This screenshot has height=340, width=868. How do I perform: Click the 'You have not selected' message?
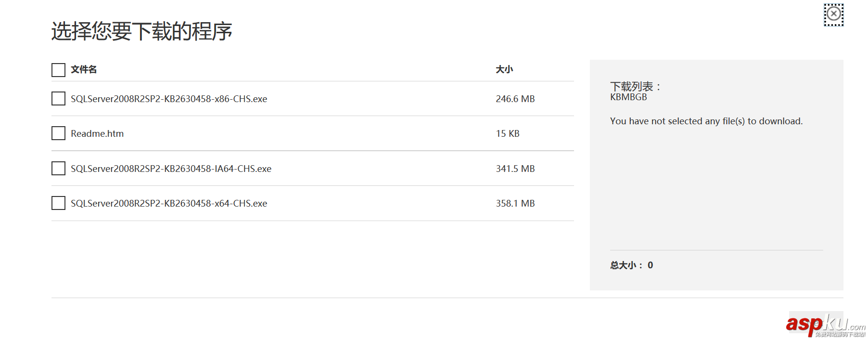[x=706, y=121]
